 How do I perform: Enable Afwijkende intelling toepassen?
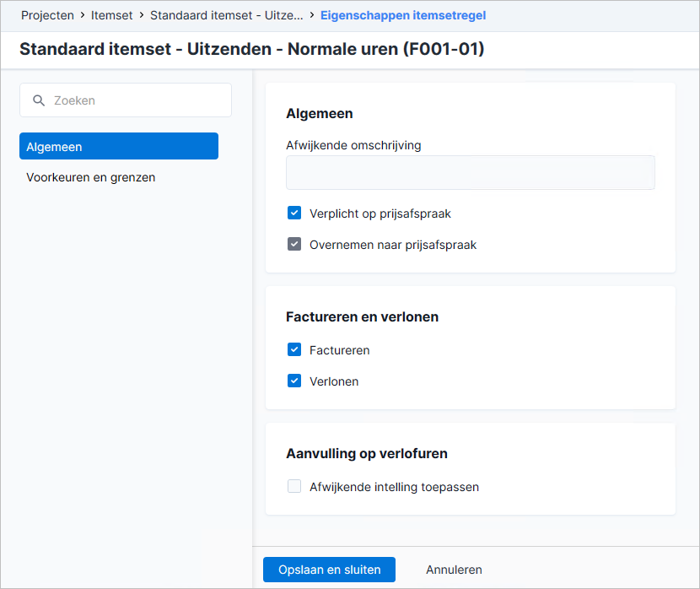(x=294, y=486)
